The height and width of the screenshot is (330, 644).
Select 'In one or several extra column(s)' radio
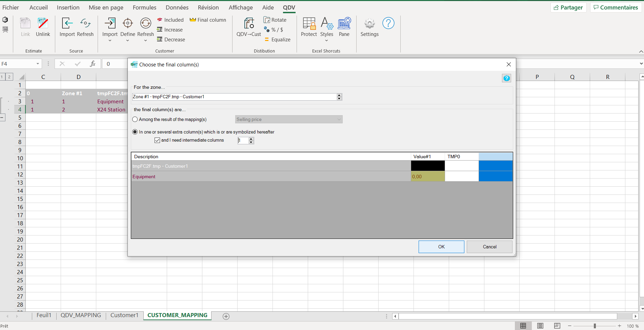(135, 132)
